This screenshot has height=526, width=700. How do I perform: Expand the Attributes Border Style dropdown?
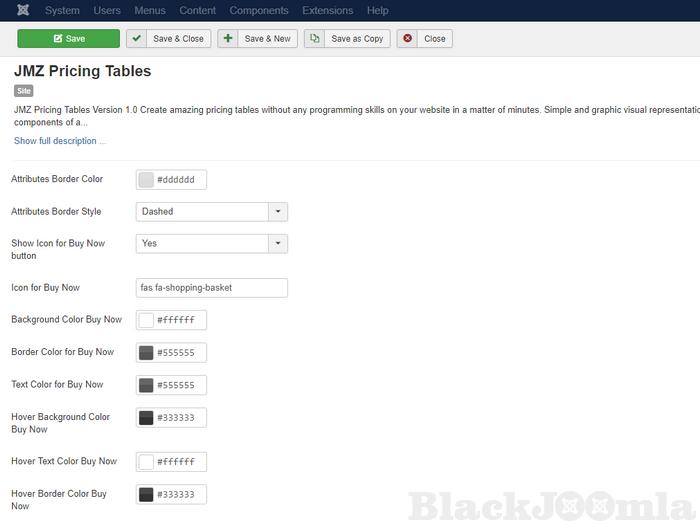click(x=278, y=212)
